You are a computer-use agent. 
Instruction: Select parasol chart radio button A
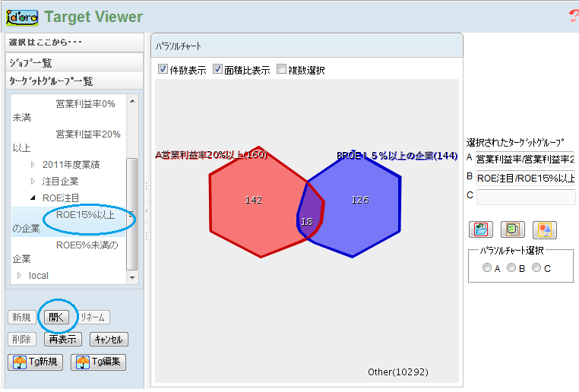[x=487, y=267]
